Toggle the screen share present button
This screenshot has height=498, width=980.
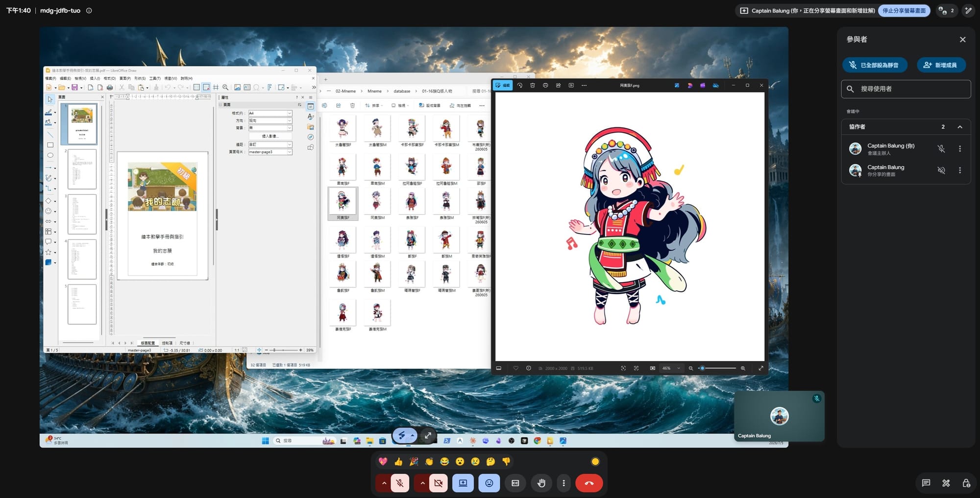(x=463, y=483)
